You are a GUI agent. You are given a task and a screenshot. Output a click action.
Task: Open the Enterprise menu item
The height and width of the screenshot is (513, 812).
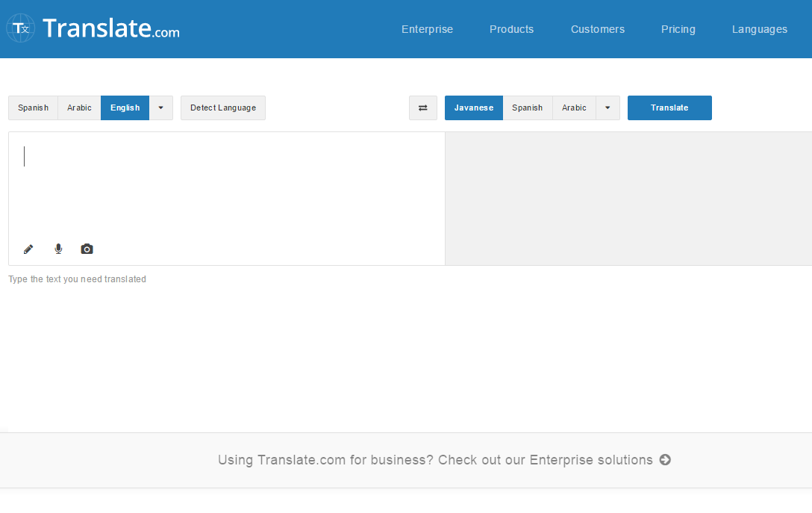coord(427,29)
